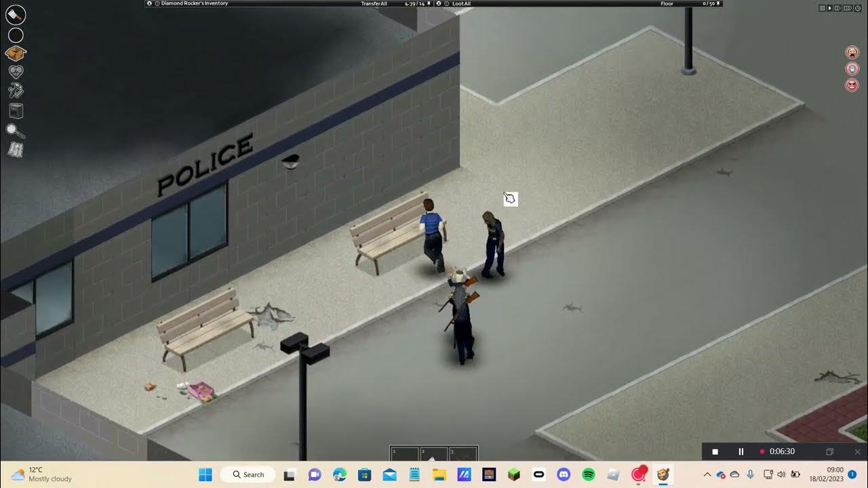Pin the inventory panel

point(429,3)
